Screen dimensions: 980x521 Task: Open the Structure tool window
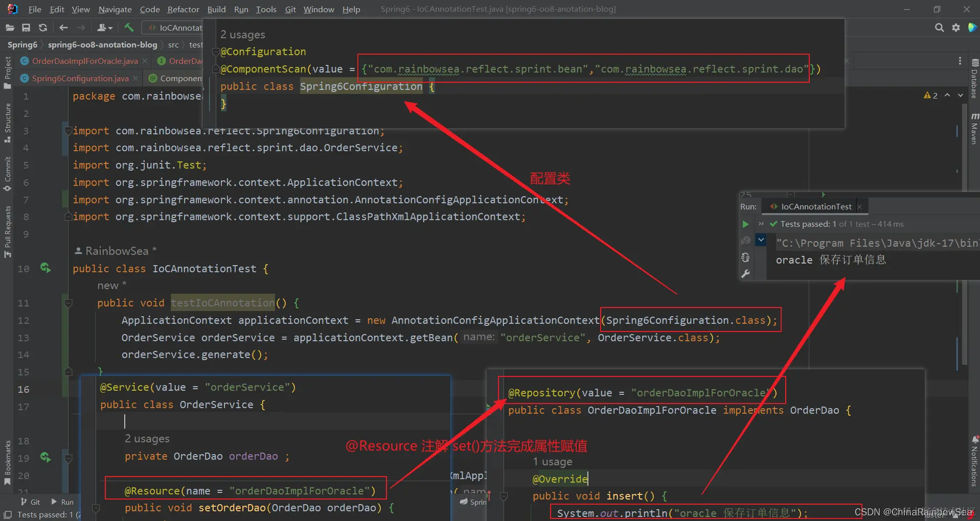7,123
